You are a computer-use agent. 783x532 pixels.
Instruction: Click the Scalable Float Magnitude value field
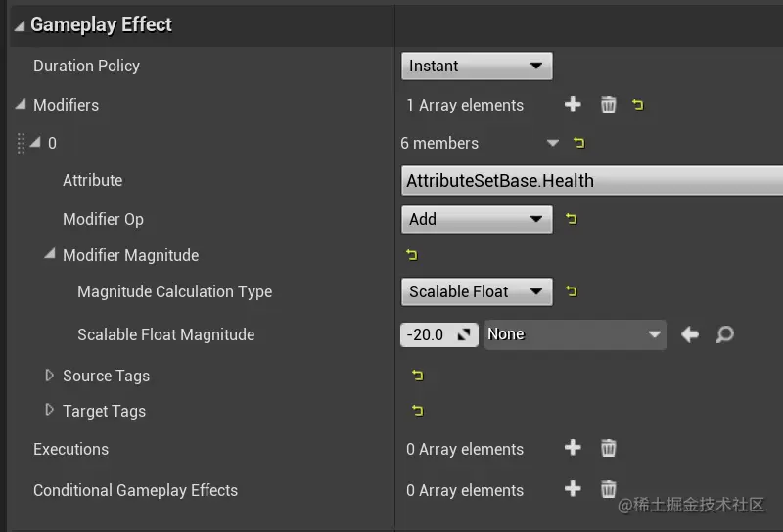[x=428, y=334]
